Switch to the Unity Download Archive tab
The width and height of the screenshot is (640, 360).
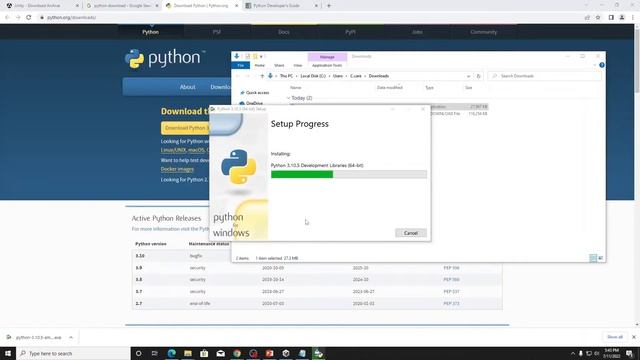click(x=41, y=6)
